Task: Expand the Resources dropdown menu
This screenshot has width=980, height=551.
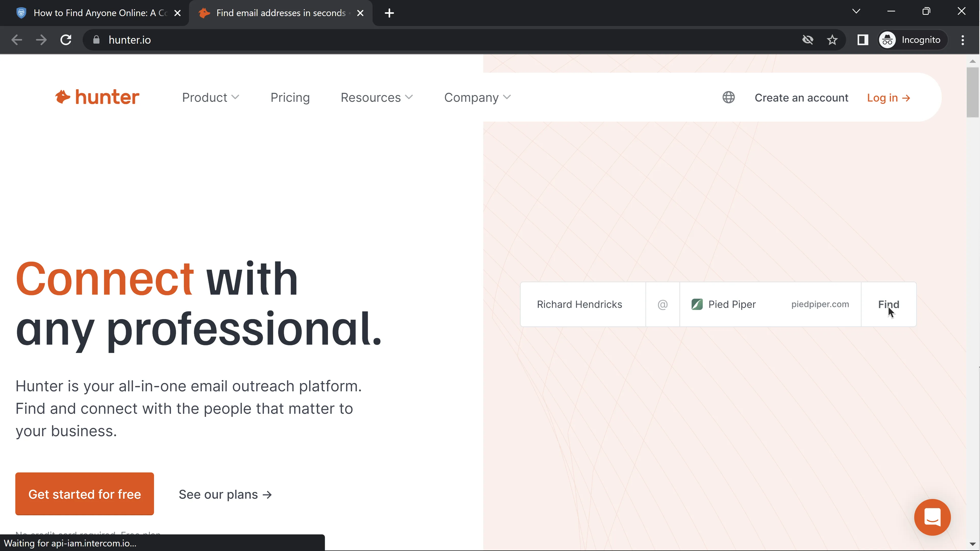Action: tap(376, 97)
